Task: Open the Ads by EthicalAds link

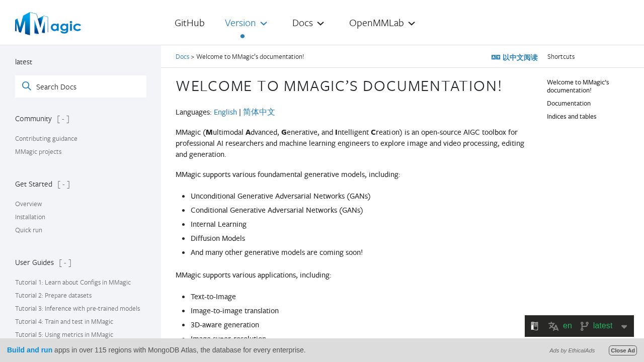Action: coord(572,350)
